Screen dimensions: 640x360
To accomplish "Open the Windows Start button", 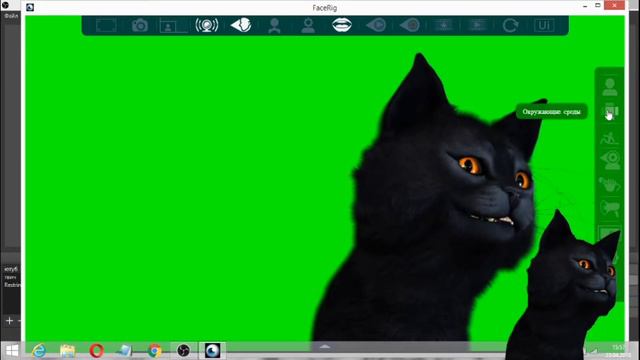I will 12,351.
